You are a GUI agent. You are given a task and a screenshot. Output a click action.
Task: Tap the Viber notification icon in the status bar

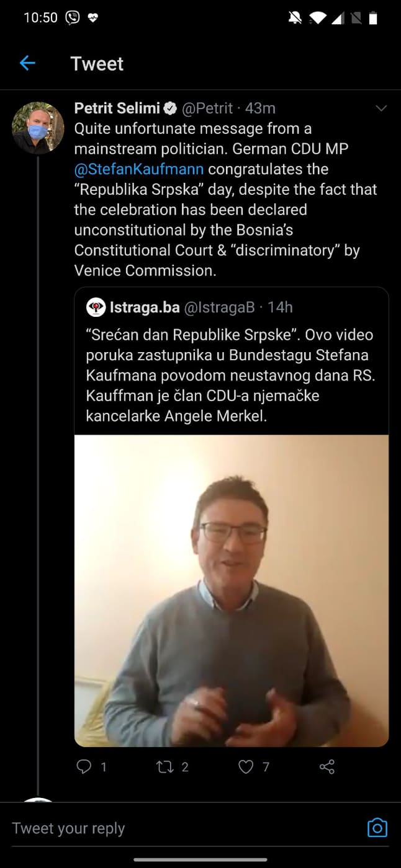pyautogui.click(x=73, y=18)
